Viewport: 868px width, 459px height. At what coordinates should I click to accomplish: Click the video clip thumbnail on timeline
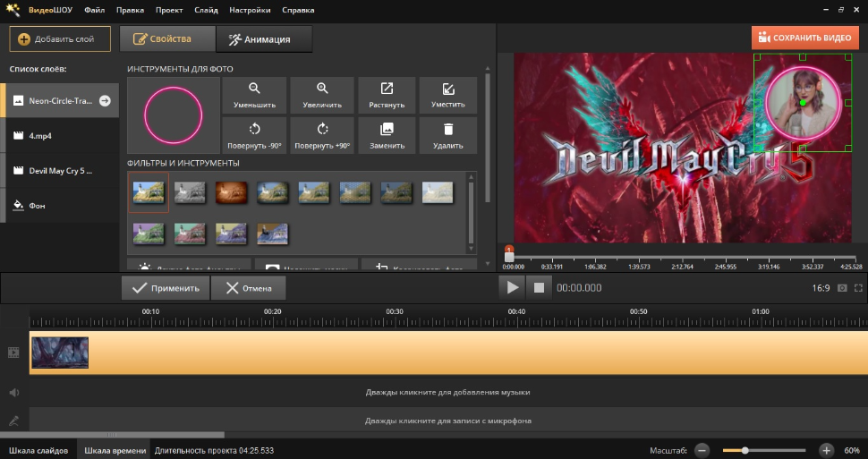point(60,353)
